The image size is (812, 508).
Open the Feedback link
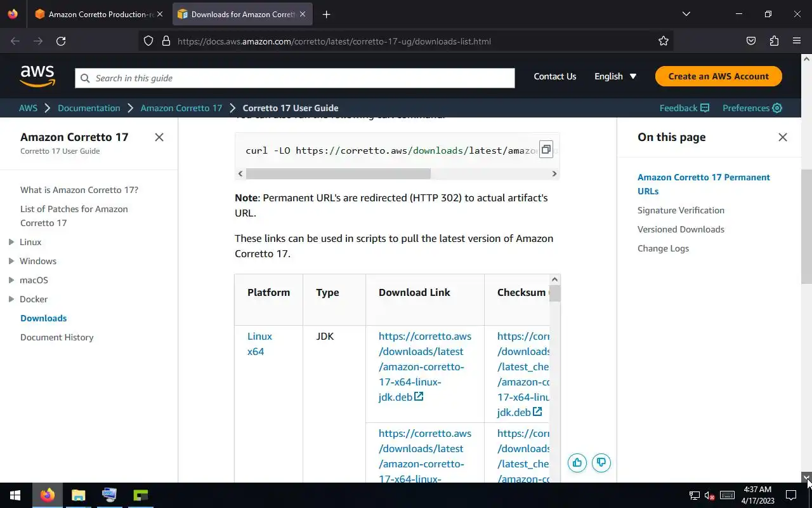tap(684, 108)
